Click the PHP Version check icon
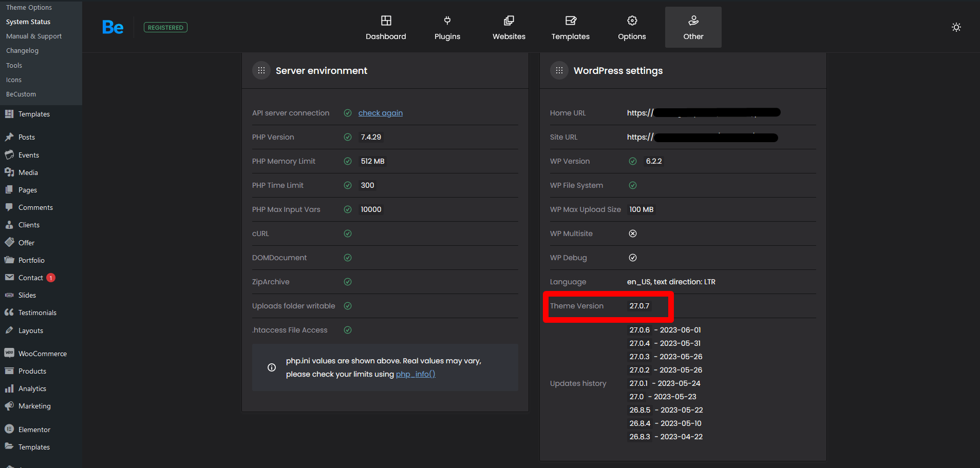The image size is (980, 468). pyautogui.click(x=348, y=137)
